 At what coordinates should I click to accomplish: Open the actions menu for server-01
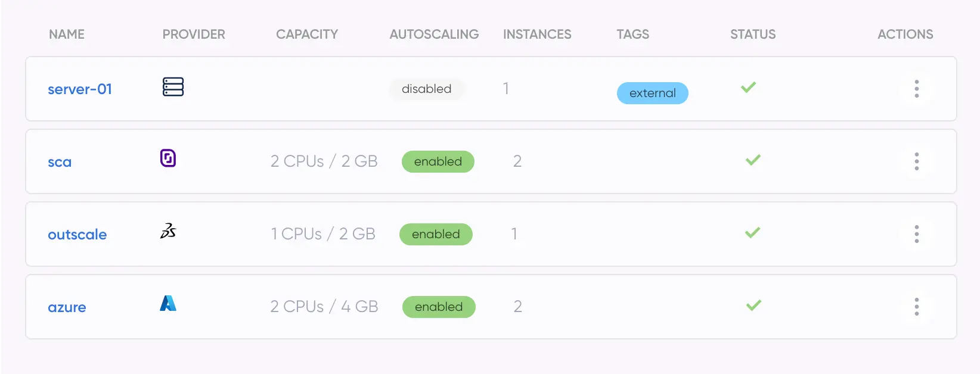click(x=916, y=89)
